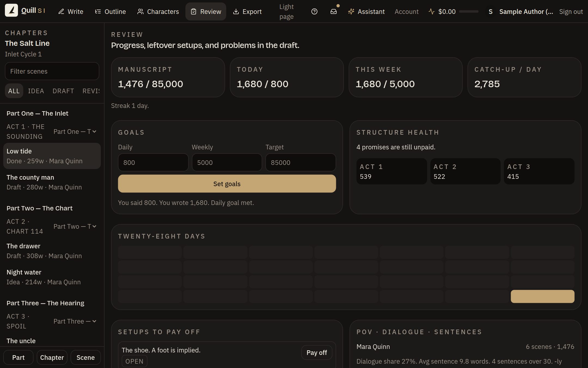
Task: Switch to the Outline tab
Action: [x=110, y=12]
